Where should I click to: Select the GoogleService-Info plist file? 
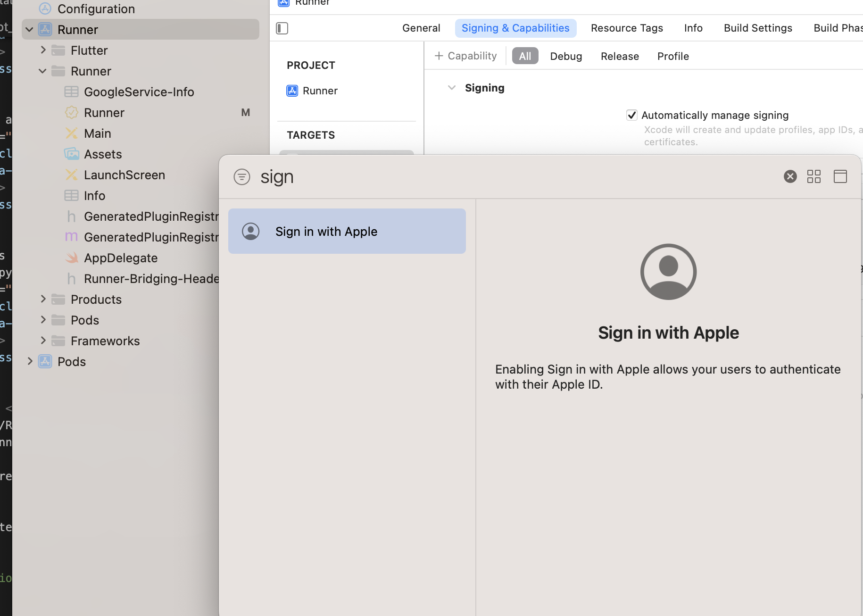(x=139, y=92)
